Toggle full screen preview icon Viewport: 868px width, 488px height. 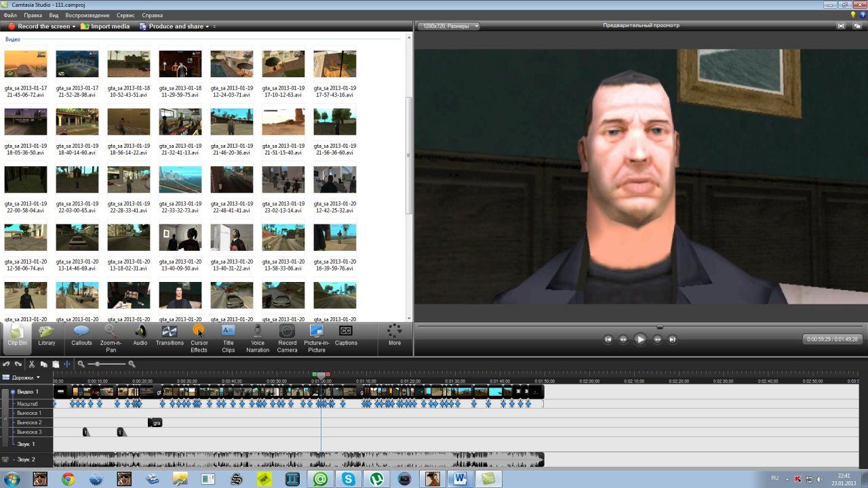pyautogui.click(x=841, y=26)
